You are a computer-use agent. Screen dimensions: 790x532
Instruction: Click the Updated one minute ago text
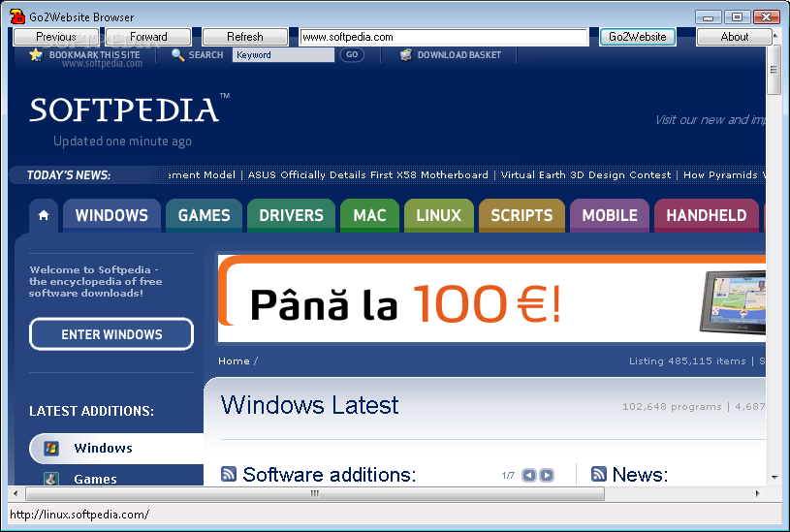point(122,141)
